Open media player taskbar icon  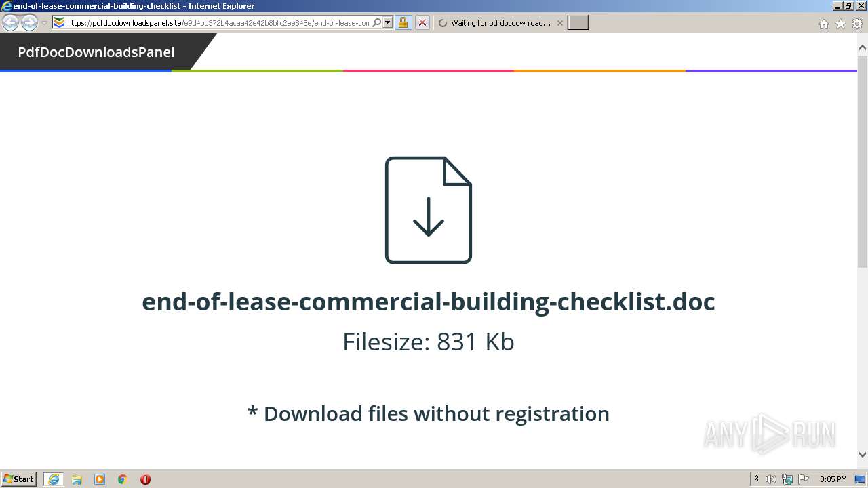(100, 479)
